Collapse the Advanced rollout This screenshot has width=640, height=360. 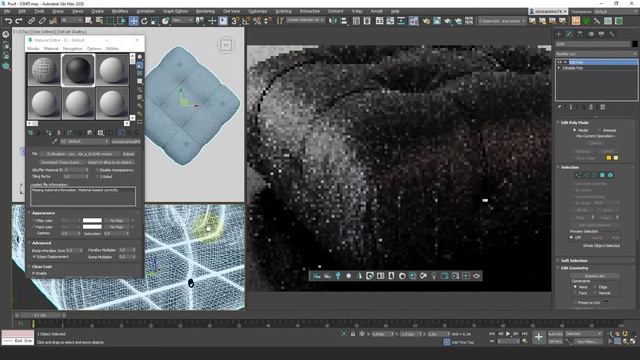[41, 243]
